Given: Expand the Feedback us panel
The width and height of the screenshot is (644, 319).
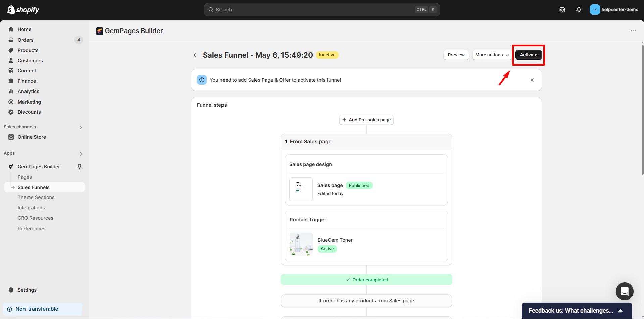Looking at the screenshot, I should [620, 311].
